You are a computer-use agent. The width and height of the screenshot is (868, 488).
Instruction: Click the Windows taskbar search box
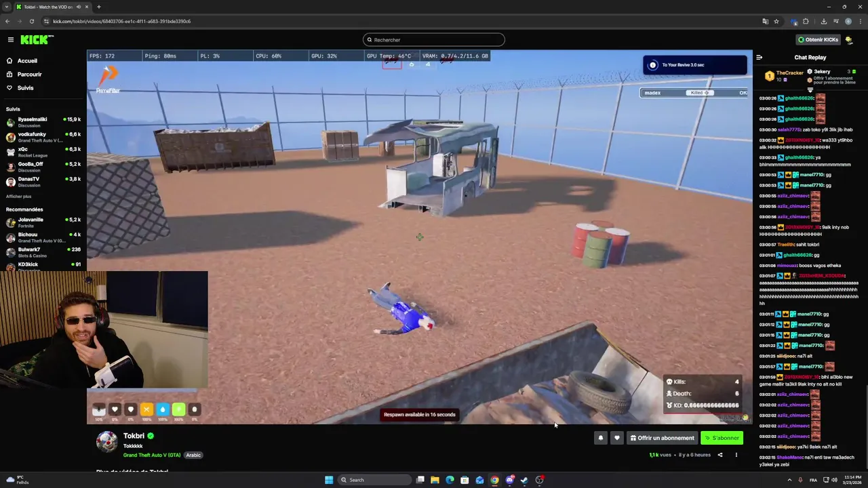pos(375,480)
